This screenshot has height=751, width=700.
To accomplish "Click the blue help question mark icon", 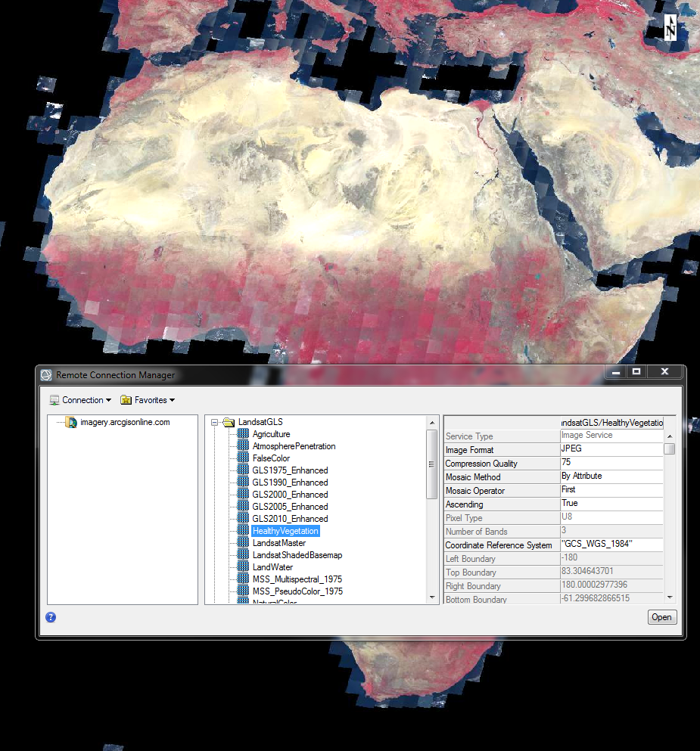I will point(51,617).
